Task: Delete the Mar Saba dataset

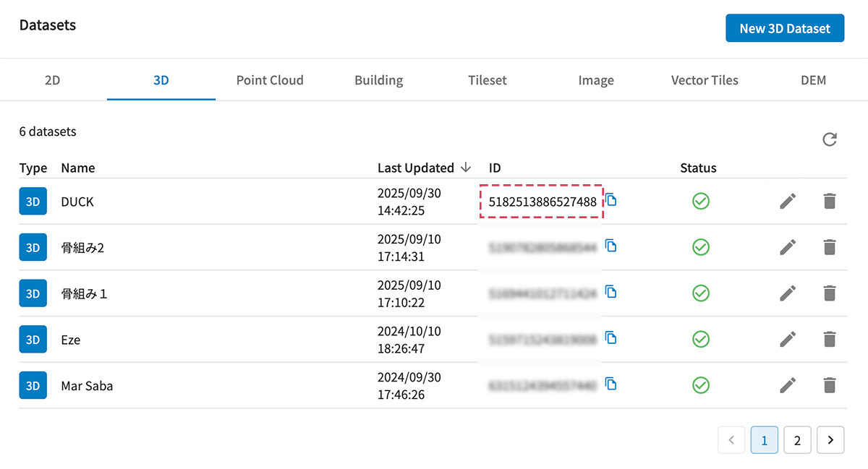Action: point(829,385)
